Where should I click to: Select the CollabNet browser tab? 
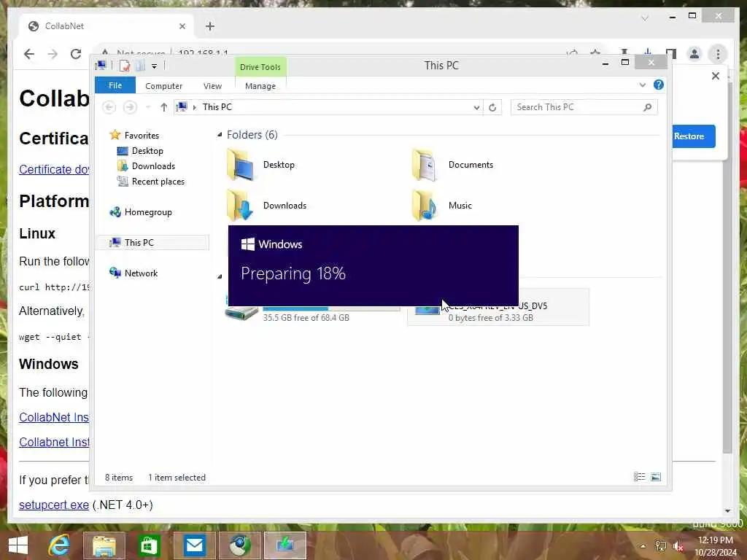click(x=105, y=26)
